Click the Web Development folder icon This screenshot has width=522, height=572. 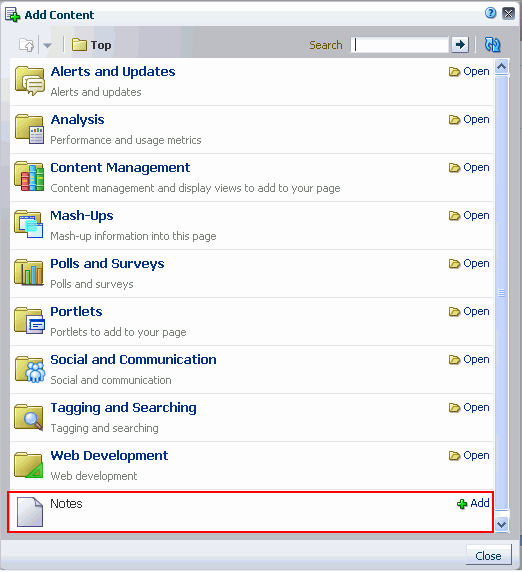click(29, 465)
